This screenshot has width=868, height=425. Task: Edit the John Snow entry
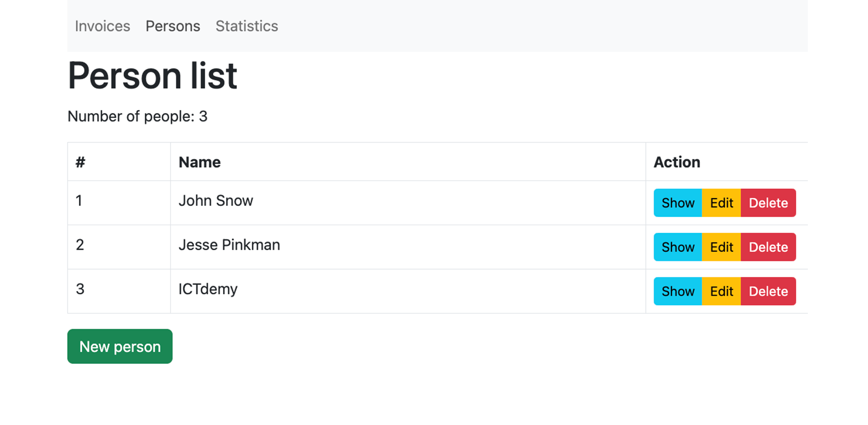pyautogui.click(x=721, y=203)
